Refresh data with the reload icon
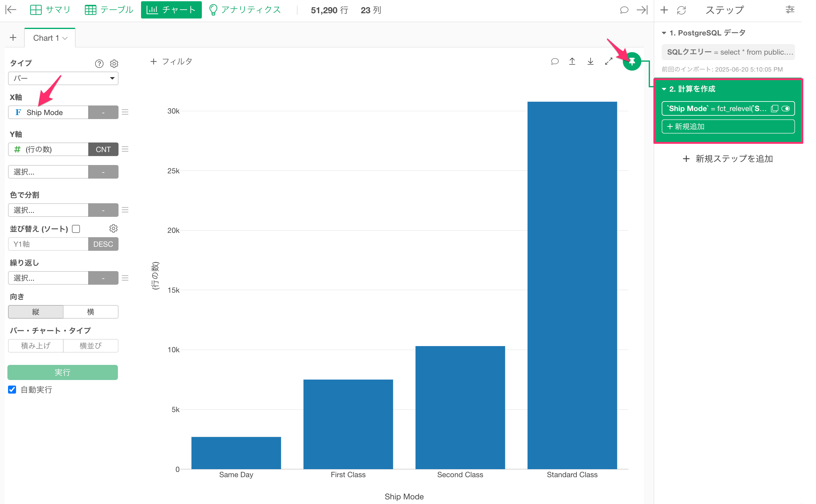Image resolution: width=816 pixels, height=504 pixels. coord(681,10)
